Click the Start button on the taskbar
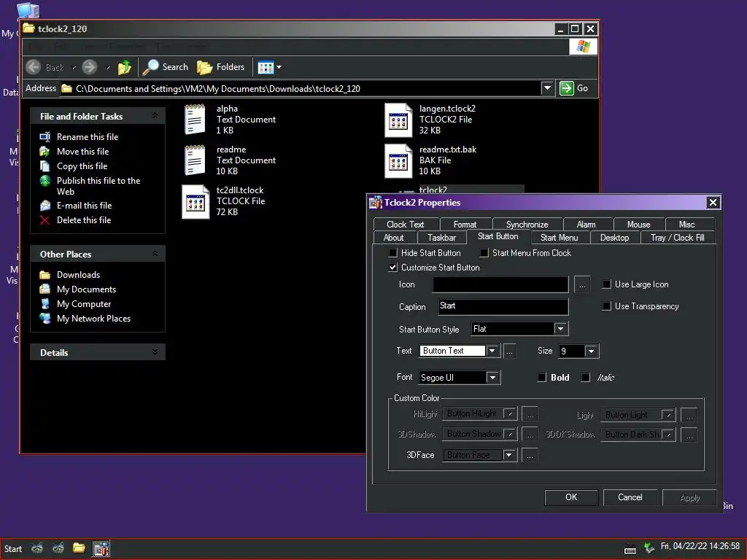The height and width of the screenshot is (560, 747). 13,548
